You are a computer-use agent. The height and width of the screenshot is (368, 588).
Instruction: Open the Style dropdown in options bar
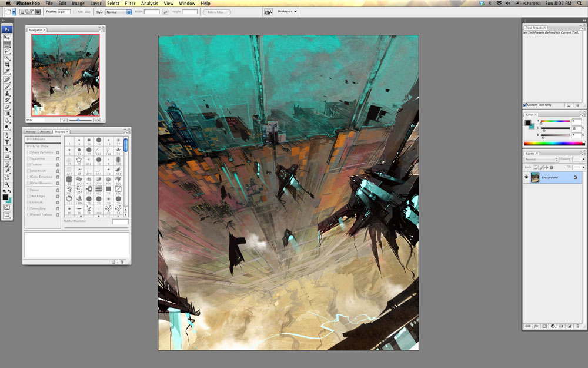(x=119, y=12)
